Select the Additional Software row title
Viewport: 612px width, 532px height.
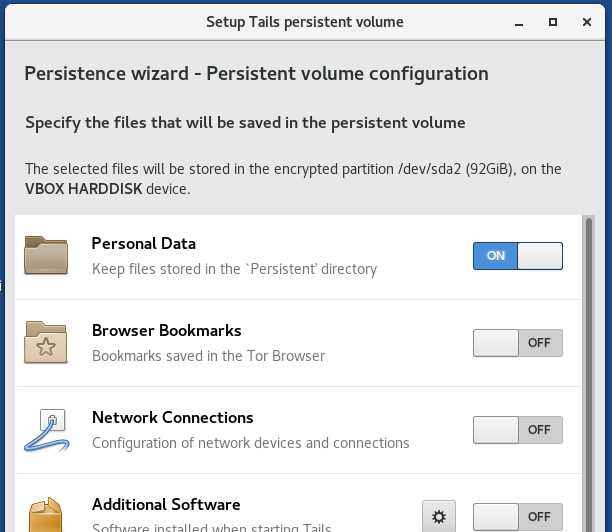click(x=166, y=505)
